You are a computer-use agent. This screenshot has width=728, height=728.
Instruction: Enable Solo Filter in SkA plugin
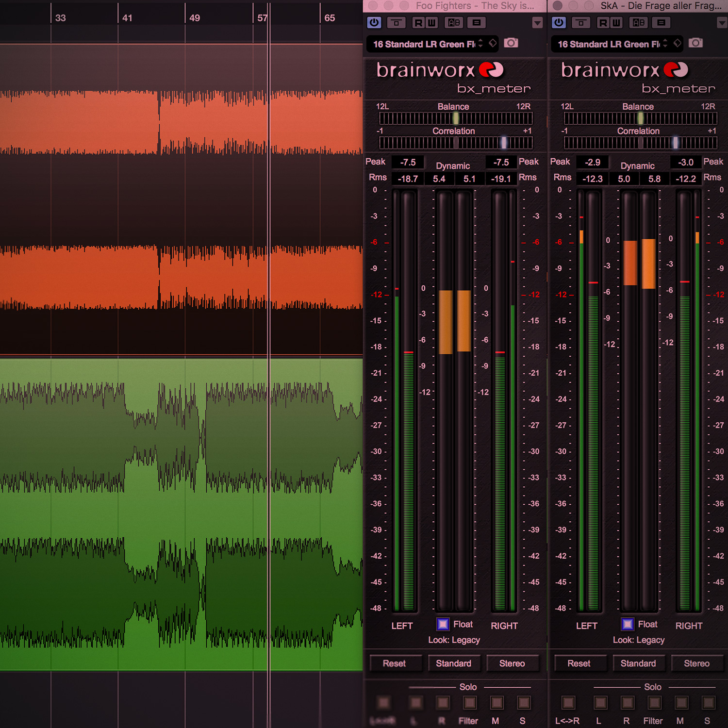[x=654, y=702]
